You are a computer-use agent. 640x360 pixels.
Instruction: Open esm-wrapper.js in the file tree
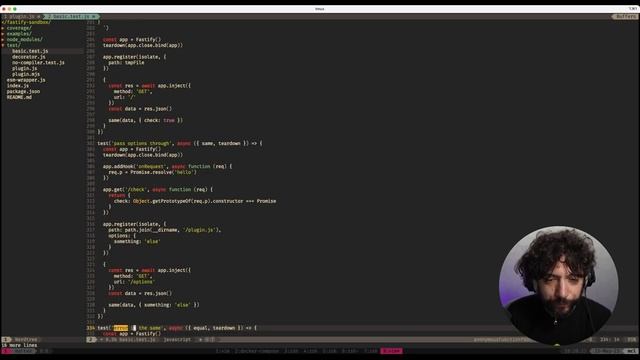tap(26, 80)
